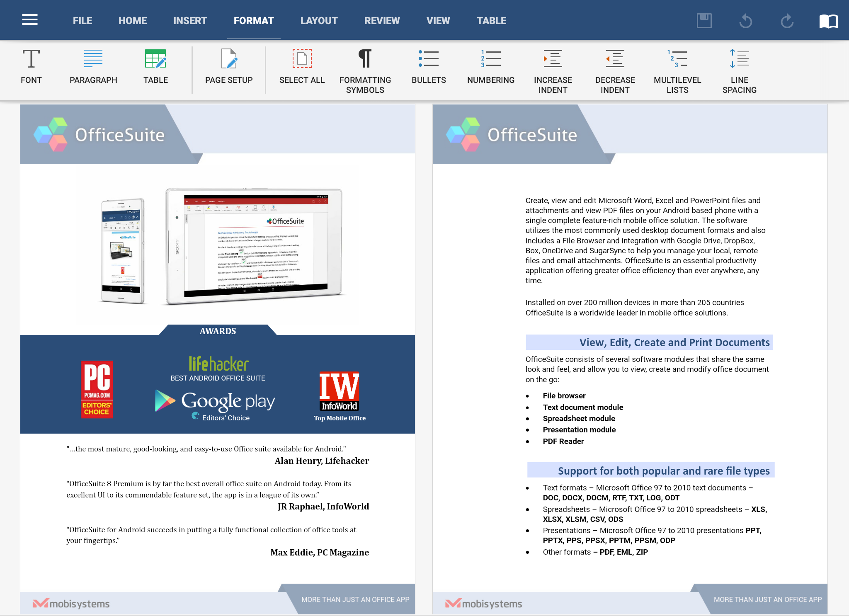Image resolution: width=849 pixels, height=616 pixels.
Task: Click the document reader view icon
Action: click(828, 20)
